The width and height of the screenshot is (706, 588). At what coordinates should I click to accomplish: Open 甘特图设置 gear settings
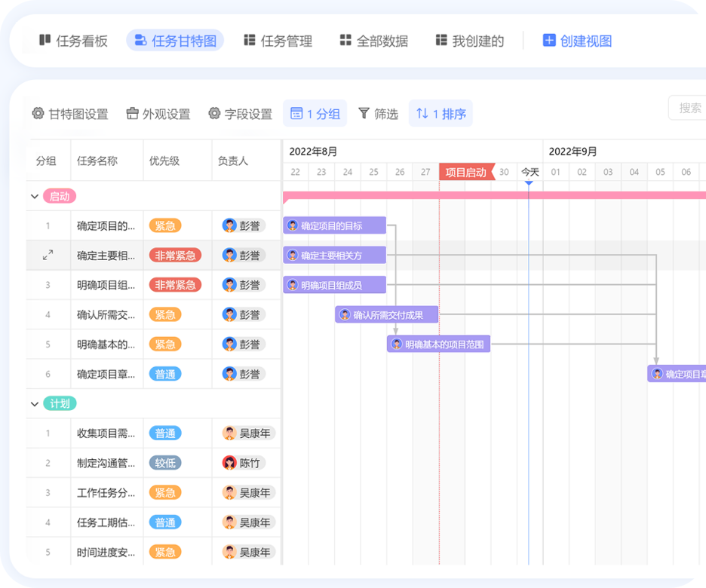(70, 114)
